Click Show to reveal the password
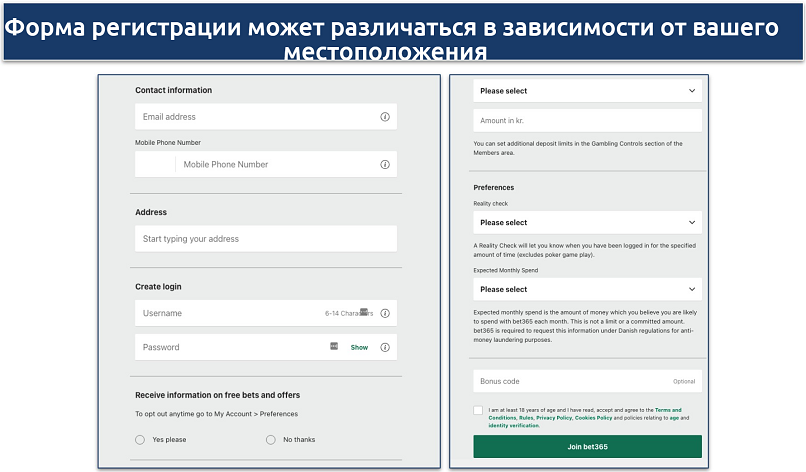 pyautogui.click(x=359, y=347)
